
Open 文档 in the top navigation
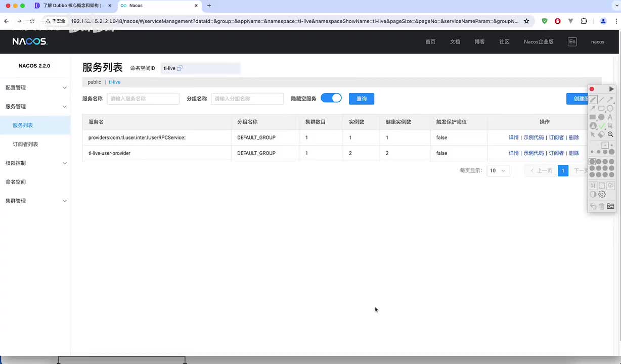point(455,42)
